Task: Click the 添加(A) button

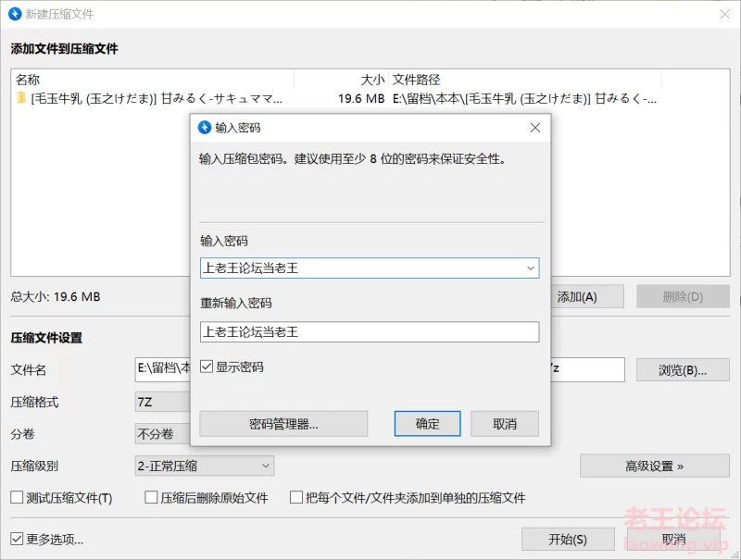Action: click(x=586, y=296)
